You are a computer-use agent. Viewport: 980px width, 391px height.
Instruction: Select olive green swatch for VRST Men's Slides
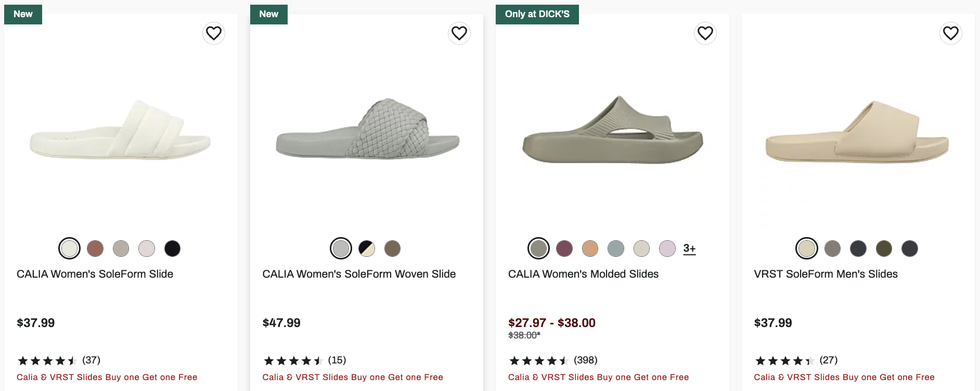(x=884, y=249)
